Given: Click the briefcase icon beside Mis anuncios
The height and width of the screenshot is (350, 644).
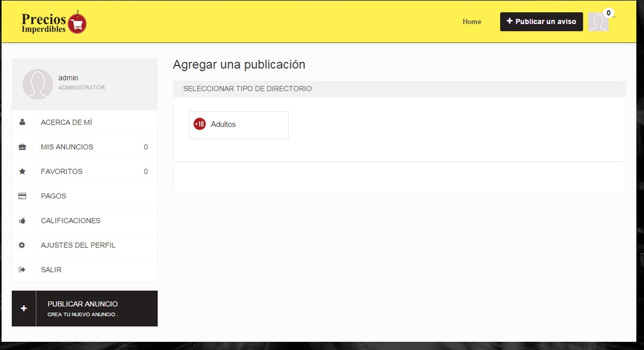Looking at the screenshot, I should (22, 147).
